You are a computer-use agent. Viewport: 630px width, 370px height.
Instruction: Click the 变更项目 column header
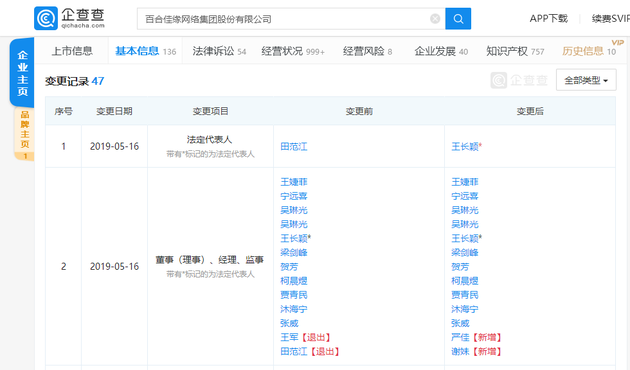[x=210, y=111]
